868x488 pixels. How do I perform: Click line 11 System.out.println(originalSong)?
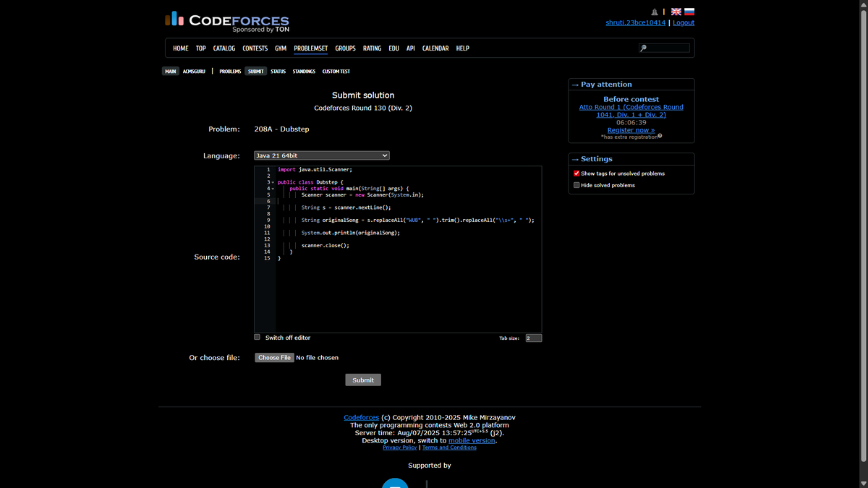click(350, 233)
